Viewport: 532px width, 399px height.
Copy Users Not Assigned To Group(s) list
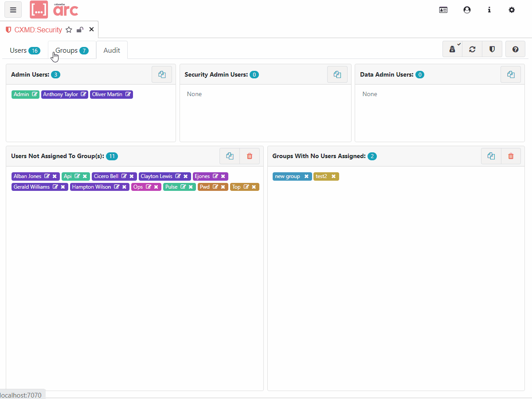(x=230, y=156)
